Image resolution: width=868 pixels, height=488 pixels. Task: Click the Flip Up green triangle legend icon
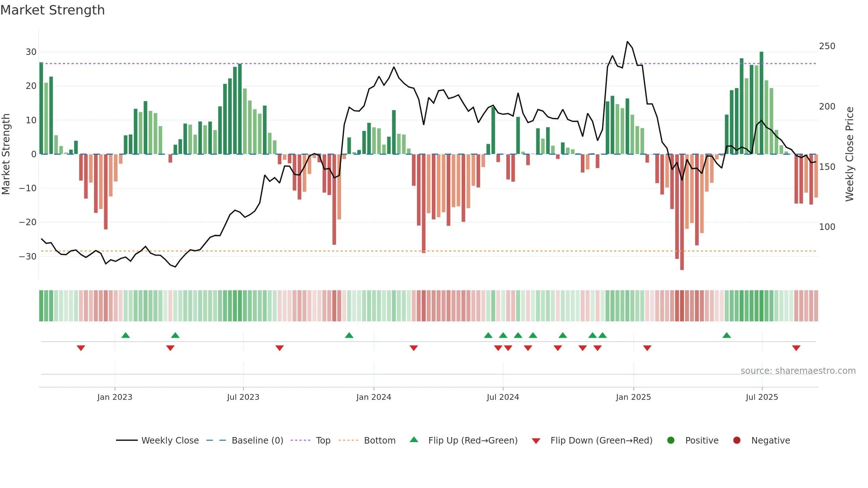414,440
